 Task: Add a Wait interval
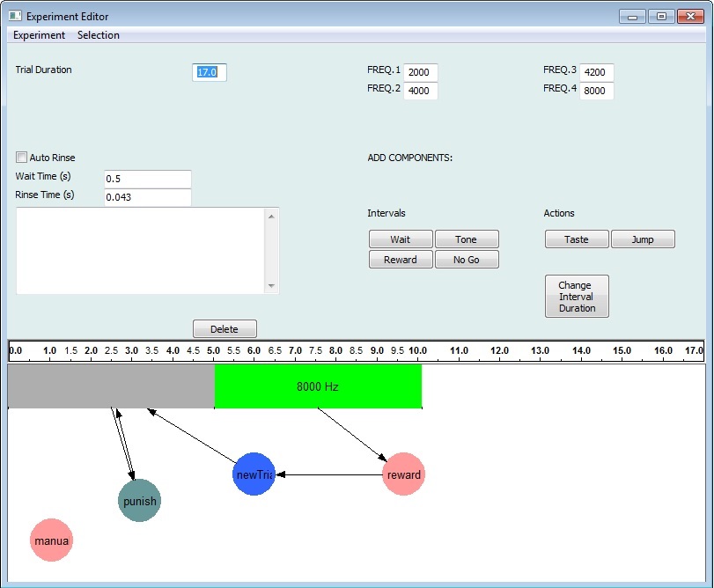pos(401,239)
